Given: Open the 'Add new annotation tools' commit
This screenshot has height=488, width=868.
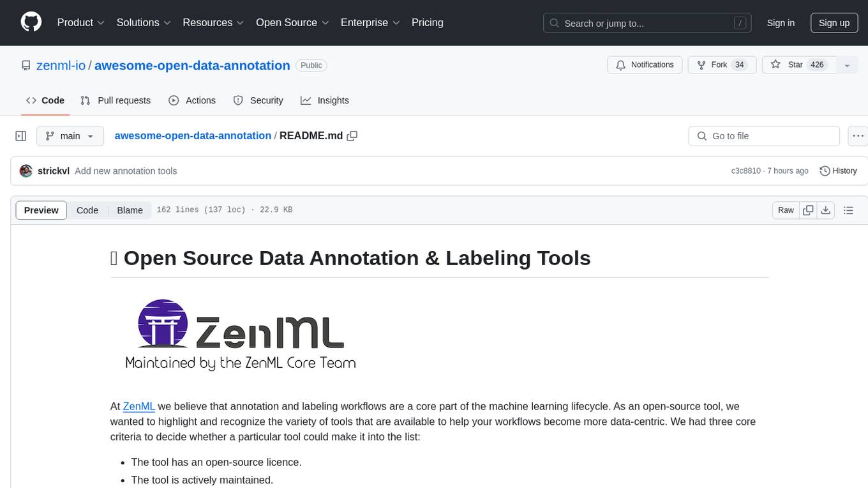Looking at the screenshot, I should click(x=126, y=171).
